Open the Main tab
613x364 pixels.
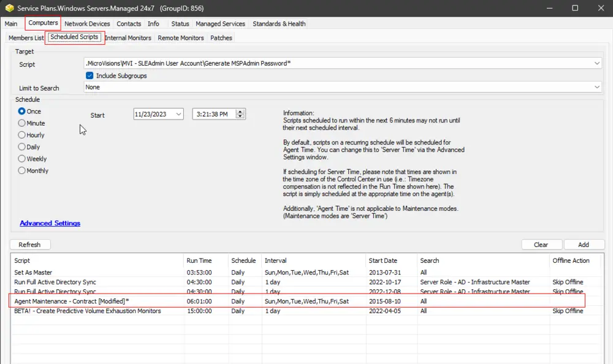coord(11,24)
